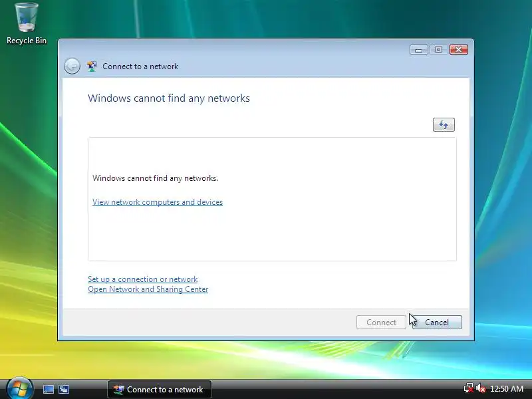Click the Back arrow in Connect to a network

point(72,66)
